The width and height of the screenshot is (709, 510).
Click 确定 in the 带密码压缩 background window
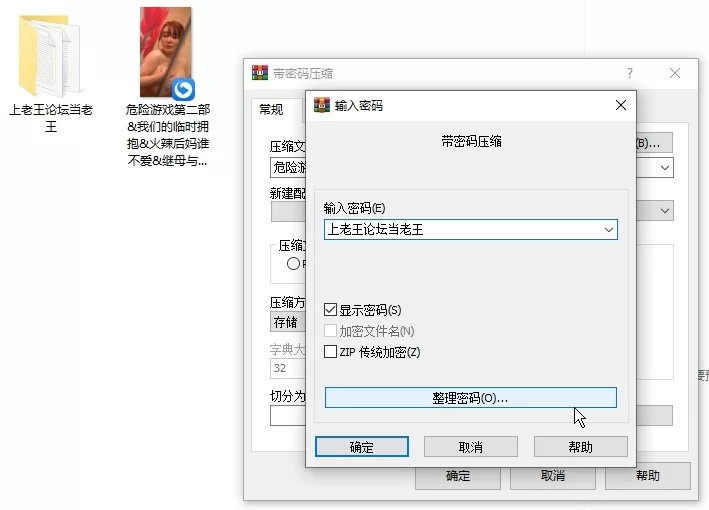(458, 478)
